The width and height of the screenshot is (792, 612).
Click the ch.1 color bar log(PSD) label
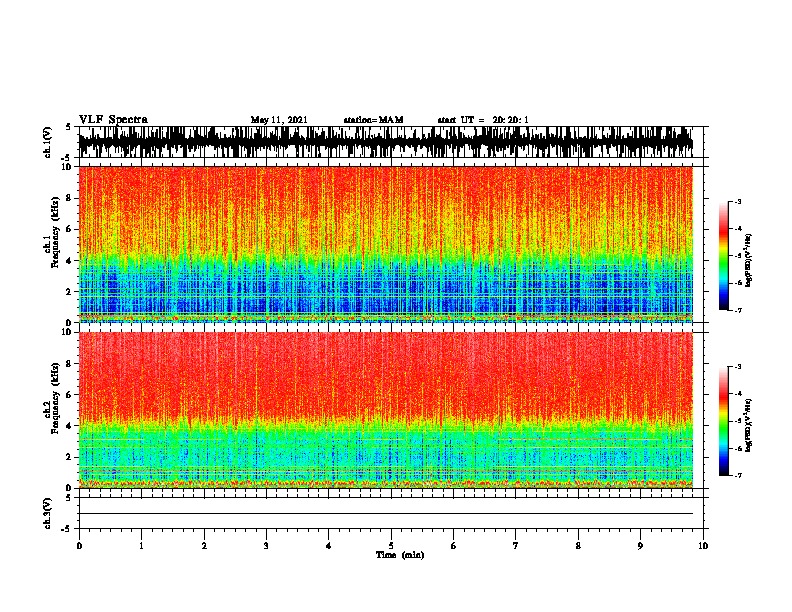749,260
